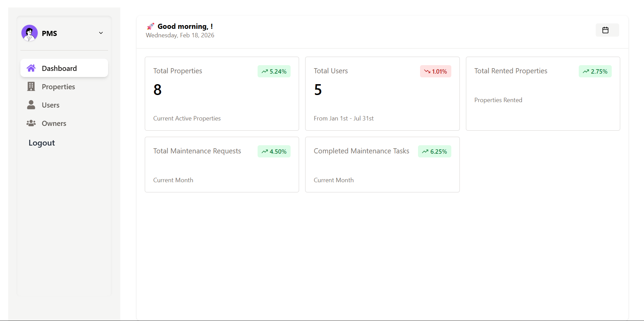This screenshot has height=321, width=644.
Task: Open the Users page from sidebar
Action: click(51, 105)
